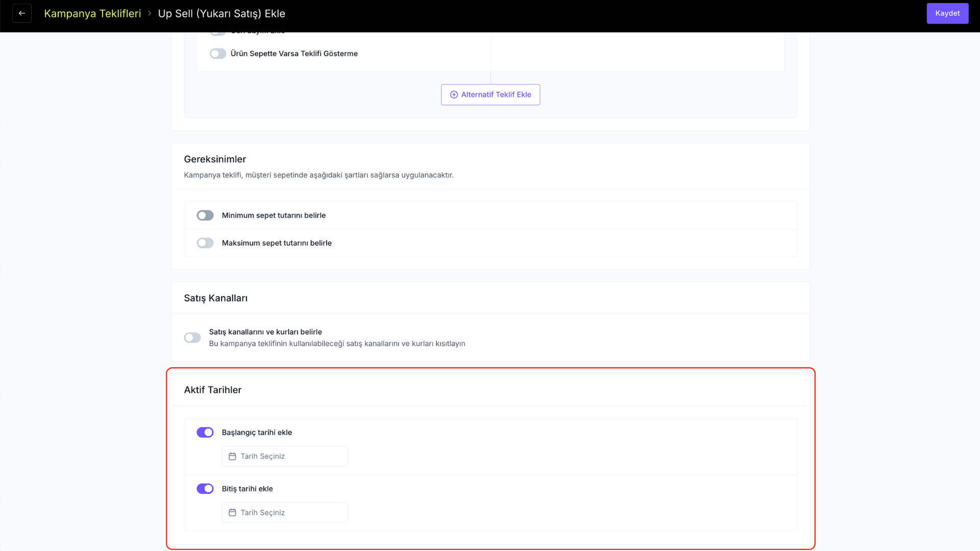Click Alternatif Teklif Ekle button
Viewport: 980px width, 551px height.
pyautogui.click(x=491, y=94)
